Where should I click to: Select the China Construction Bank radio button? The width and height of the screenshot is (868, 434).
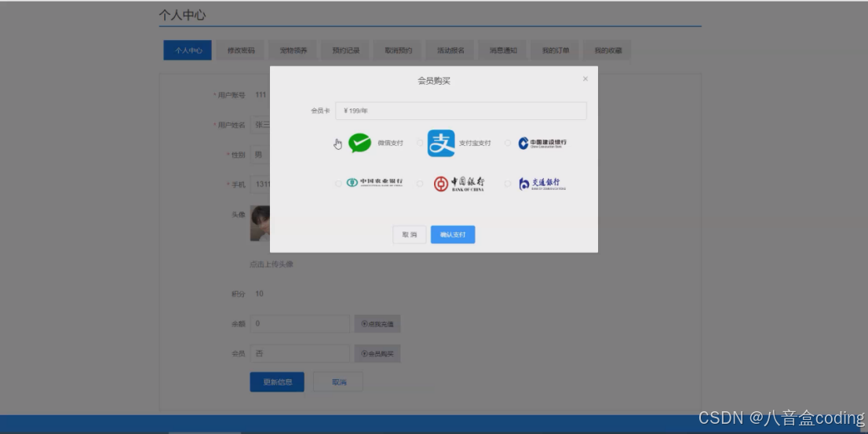pyautogui.click(x=508, y=143)
